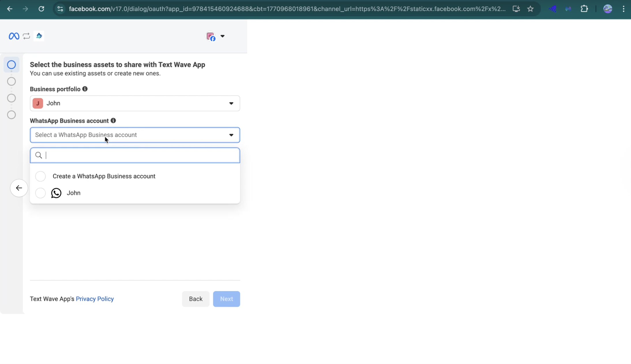Screen dimensions: 631x364
Task: Click the first step circle in the sidebar
Action: point(12,65)
